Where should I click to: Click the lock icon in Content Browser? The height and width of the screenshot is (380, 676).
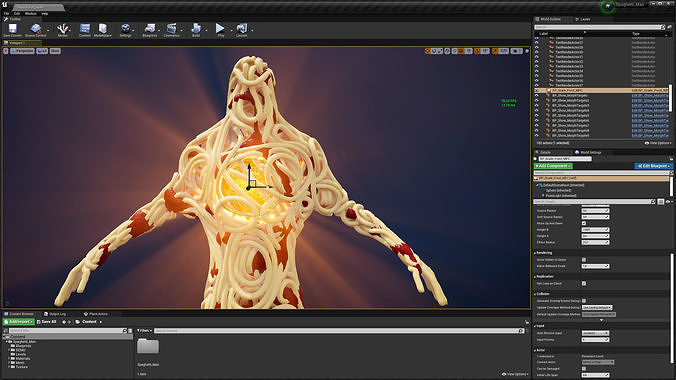527,322
